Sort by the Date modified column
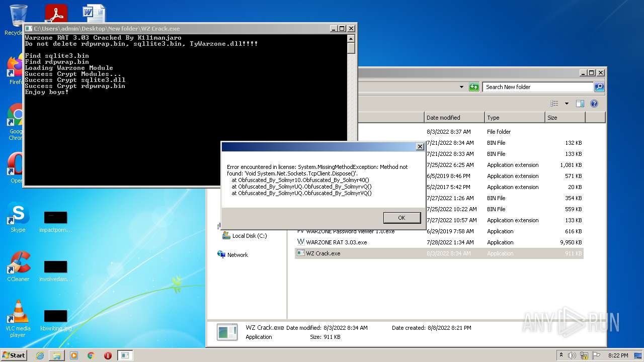Viewport: 644px width, 362px height. pyautogui.click(x=454, y=118)
